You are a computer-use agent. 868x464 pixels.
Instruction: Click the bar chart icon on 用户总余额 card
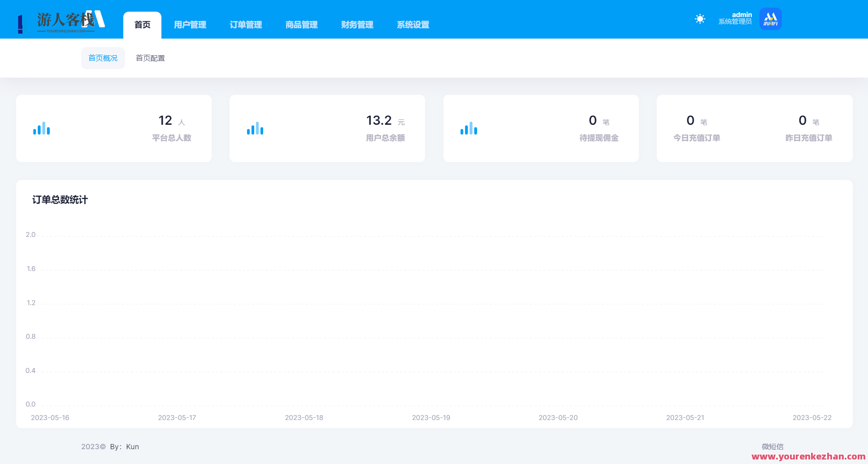tap(255, 128)
